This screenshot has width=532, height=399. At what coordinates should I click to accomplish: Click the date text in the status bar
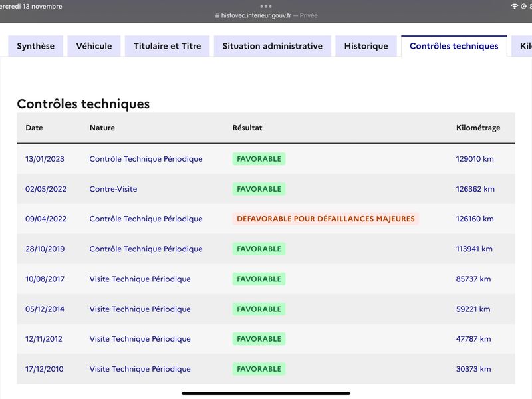pos(31,6)
